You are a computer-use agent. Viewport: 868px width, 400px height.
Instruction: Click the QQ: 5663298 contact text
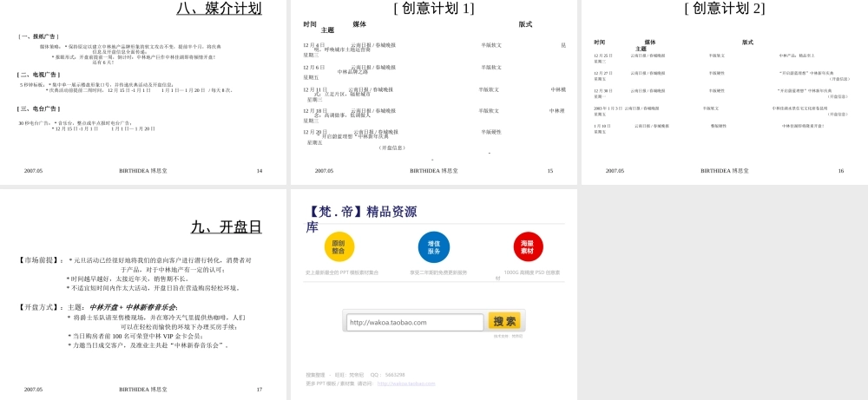tap(387, 375)
